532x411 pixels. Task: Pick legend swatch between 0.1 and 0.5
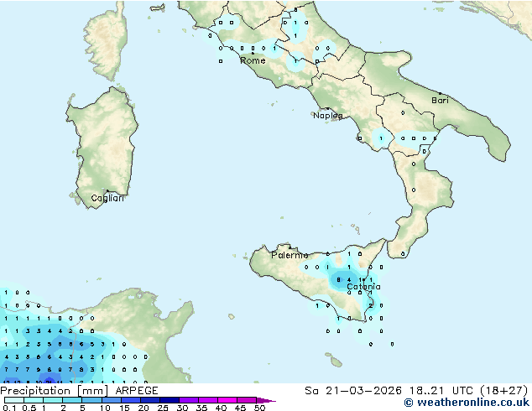(14, 400)
